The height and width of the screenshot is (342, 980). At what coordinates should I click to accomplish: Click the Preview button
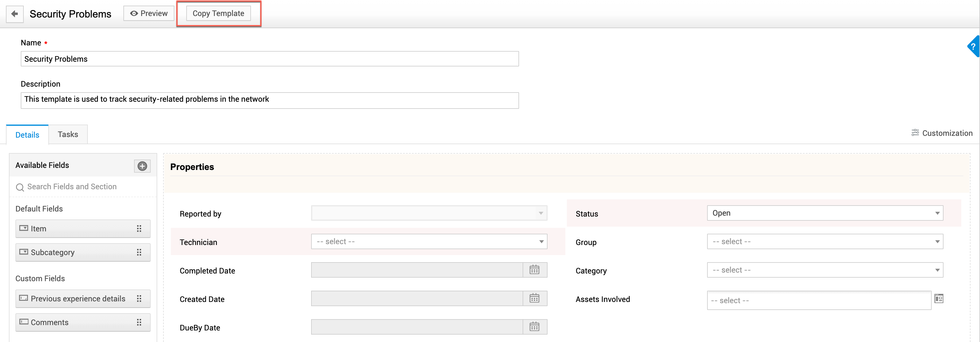click(149, 13)
